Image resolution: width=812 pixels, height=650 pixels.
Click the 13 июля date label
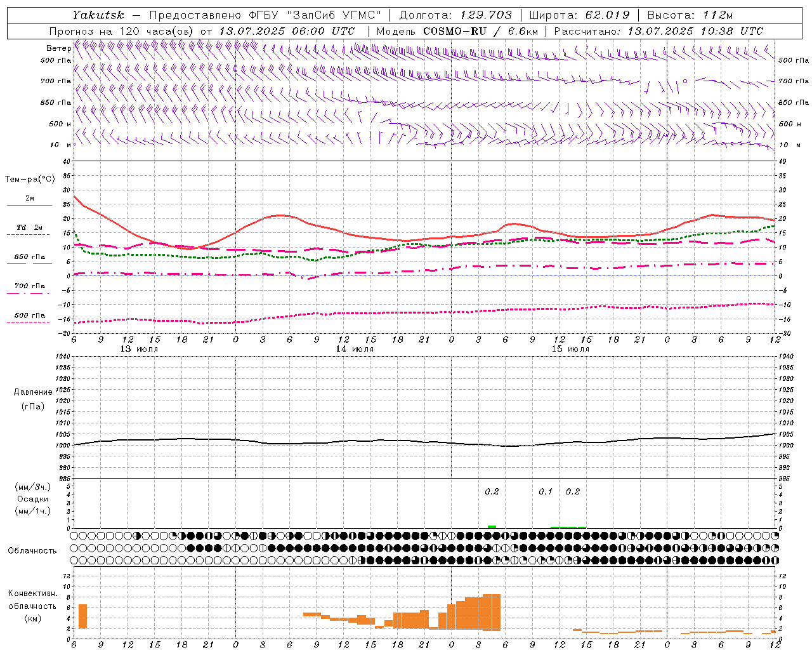pyautogui.click(x=139, y=349)
